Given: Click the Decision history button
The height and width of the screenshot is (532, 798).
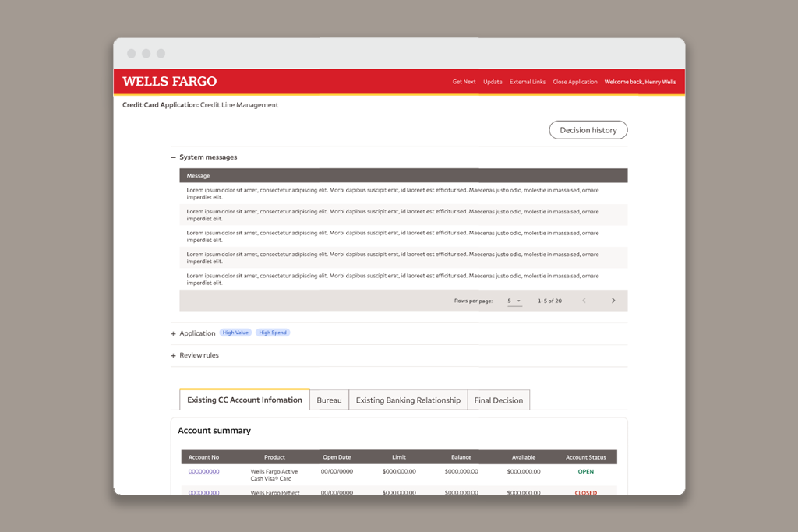Looking at the screenshot, I should coord(588,130).
